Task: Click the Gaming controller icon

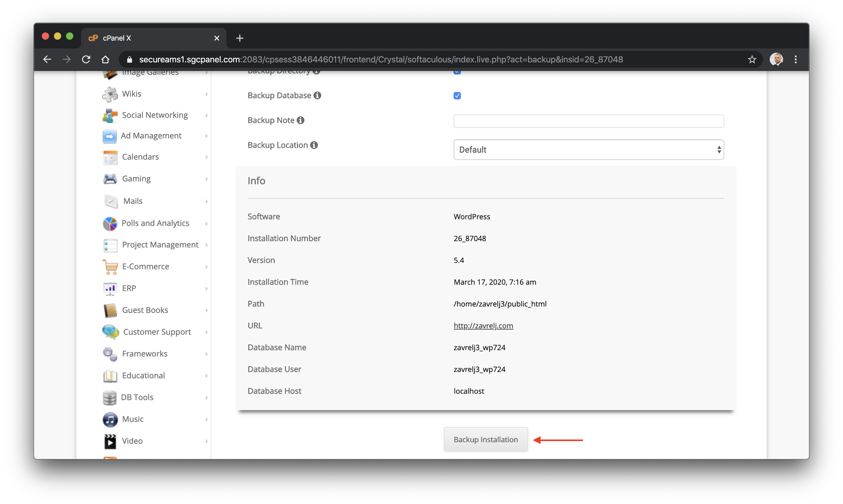Action: point(110,179)
